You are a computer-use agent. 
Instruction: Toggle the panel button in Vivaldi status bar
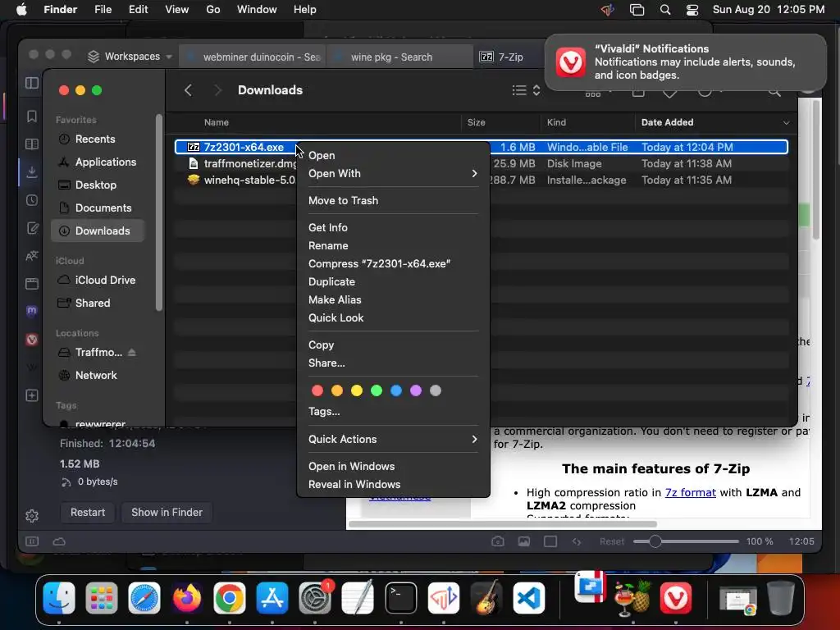[32, 541]
